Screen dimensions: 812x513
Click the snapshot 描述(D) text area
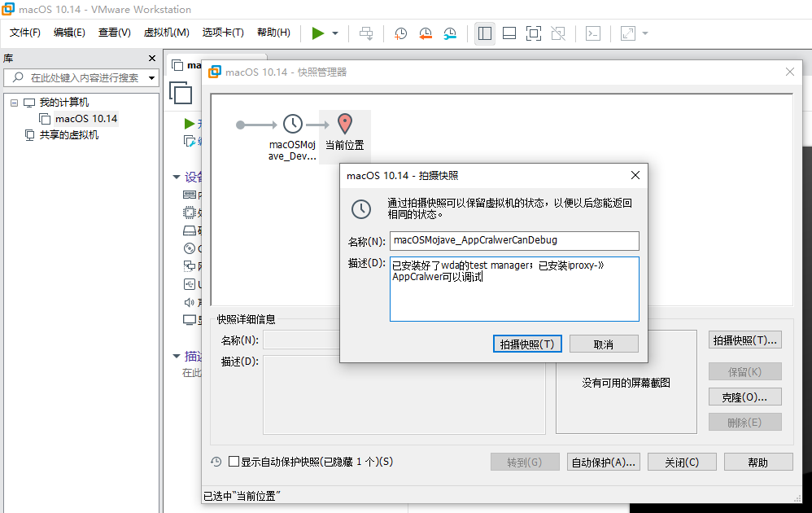pos(514,289)
